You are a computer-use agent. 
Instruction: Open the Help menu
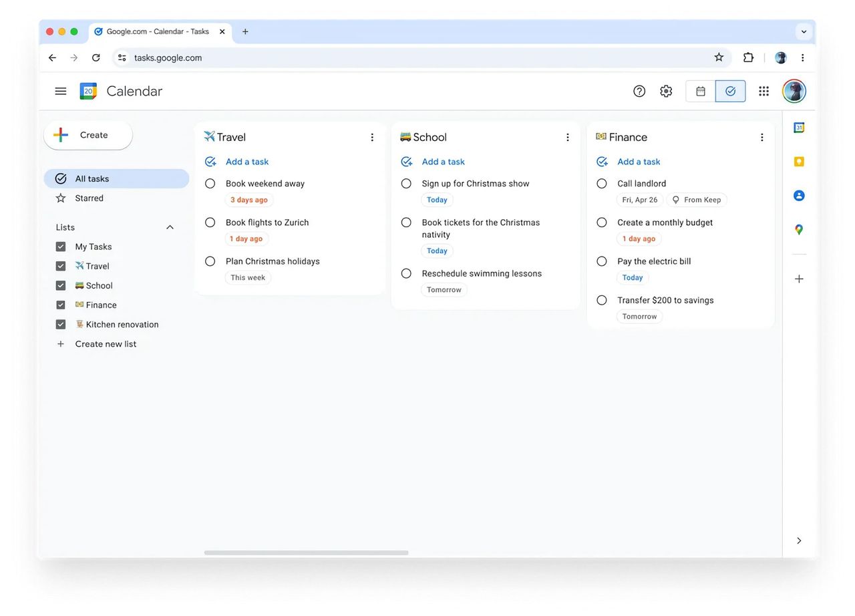(x=639, y=91)
